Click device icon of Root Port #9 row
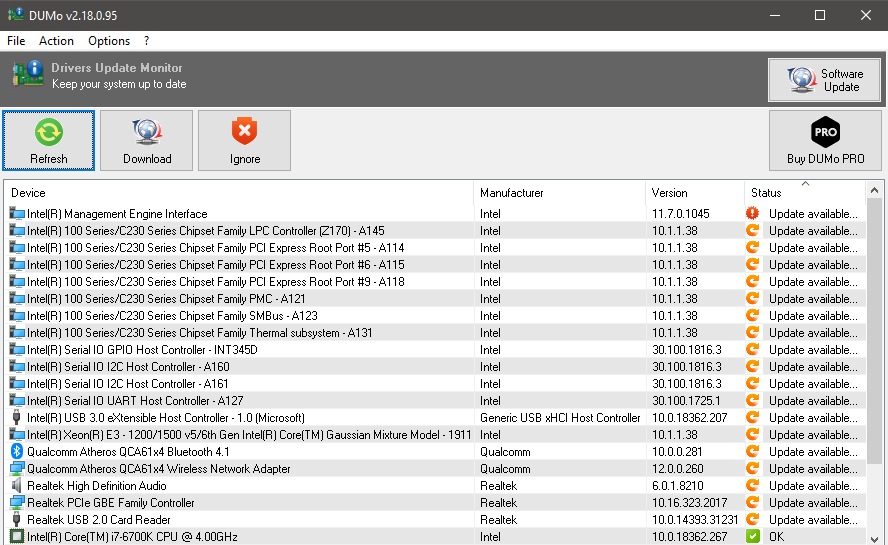The image size is (888, 545). click(x=17, y=282)
